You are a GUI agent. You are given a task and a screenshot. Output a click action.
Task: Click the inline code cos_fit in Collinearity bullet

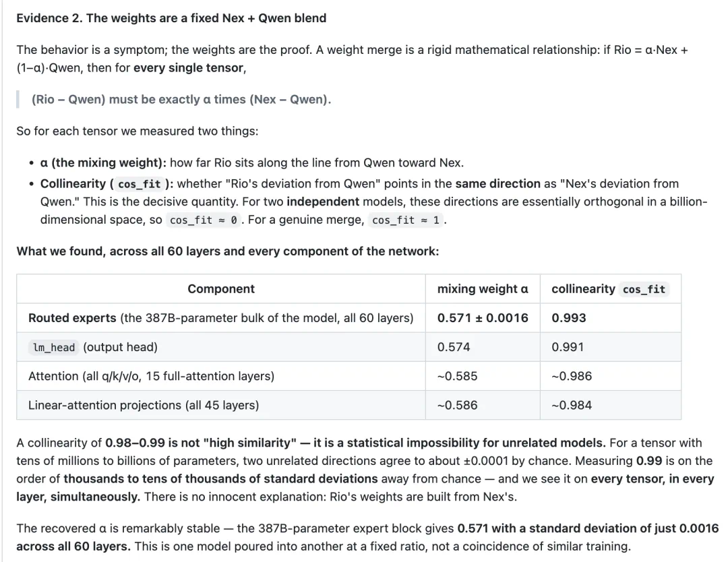tap(140, 184)
